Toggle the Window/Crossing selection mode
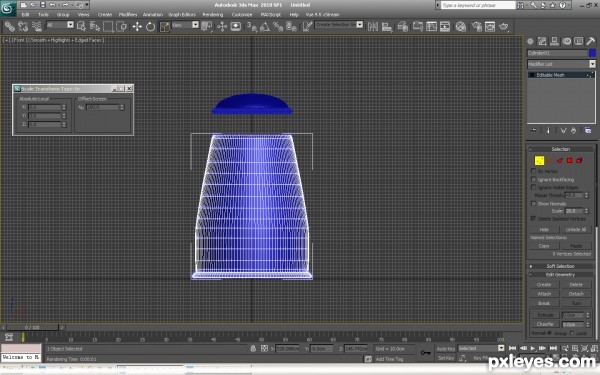 (121, 26)
